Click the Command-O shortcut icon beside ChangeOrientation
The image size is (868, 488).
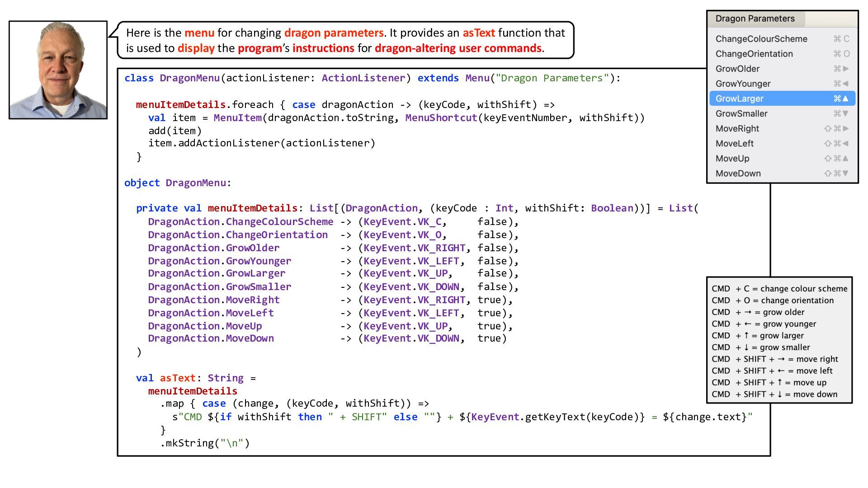(x=841, y=54)
